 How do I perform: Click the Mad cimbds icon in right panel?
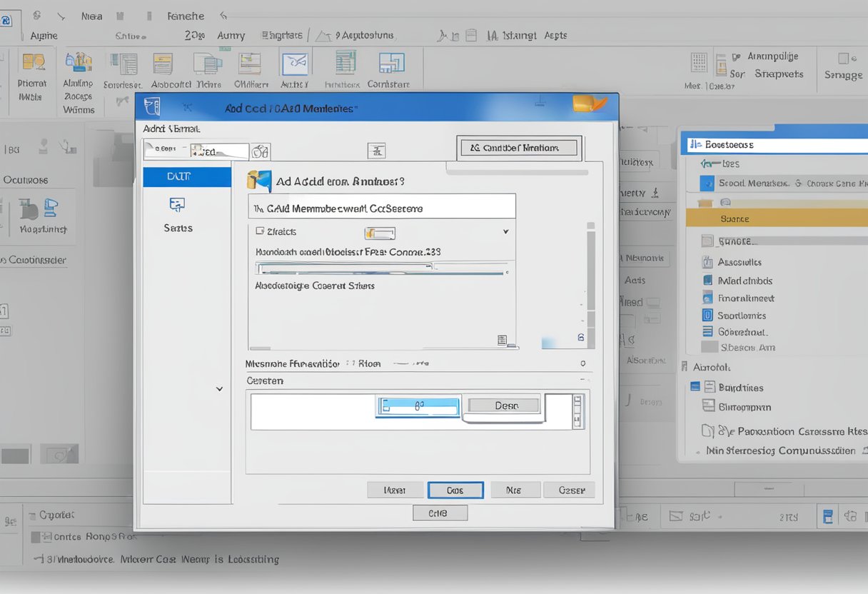[x=707, y=281]
